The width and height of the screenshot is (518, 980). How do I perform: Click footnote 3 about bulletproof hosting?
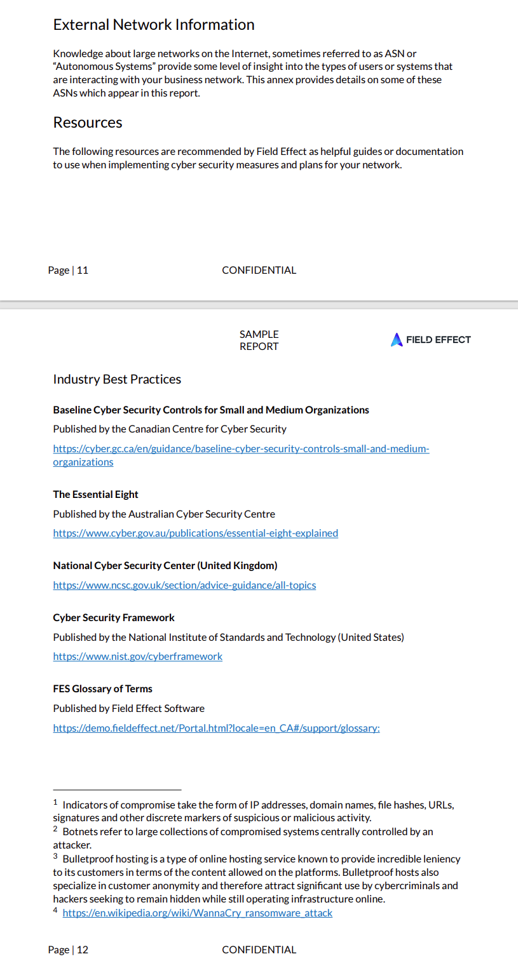click(257, 878)
